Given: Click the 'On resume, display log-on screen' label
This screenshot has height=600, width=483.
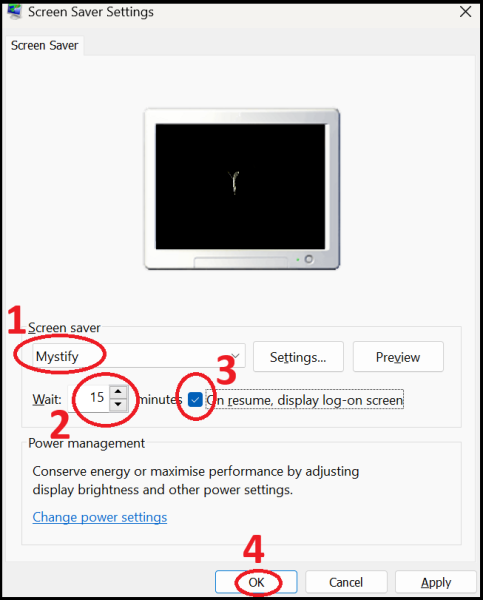Looking at the screenshot, I should click(305, 400).
